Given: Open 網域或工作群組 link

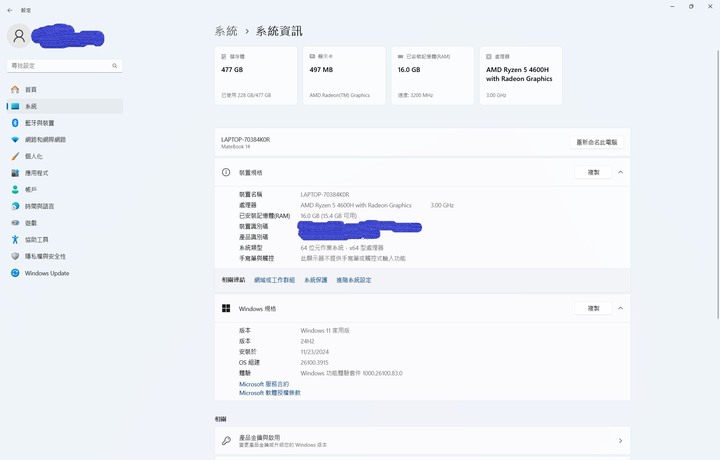Looking at the screenshot, I should coord(274,280).
